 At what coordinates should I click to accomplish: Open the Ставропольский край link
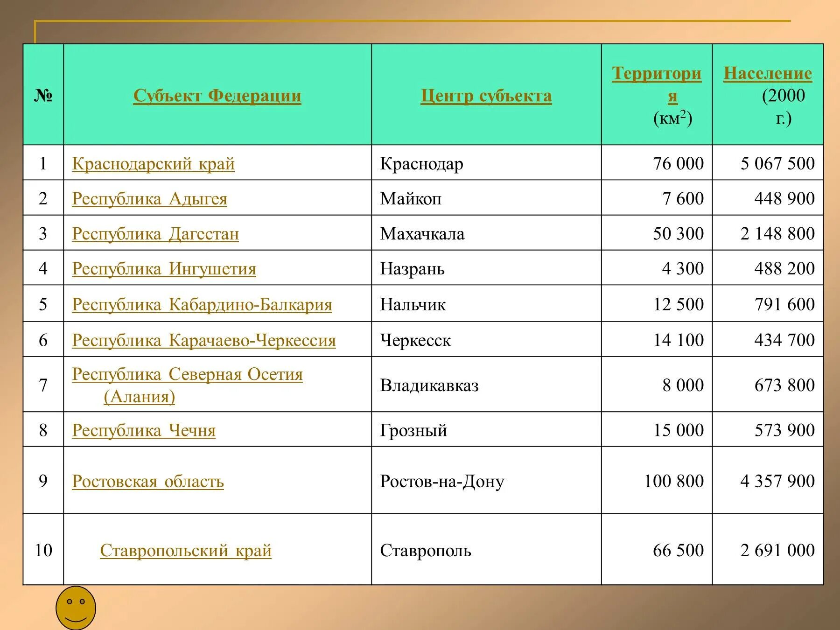[186, 551]
